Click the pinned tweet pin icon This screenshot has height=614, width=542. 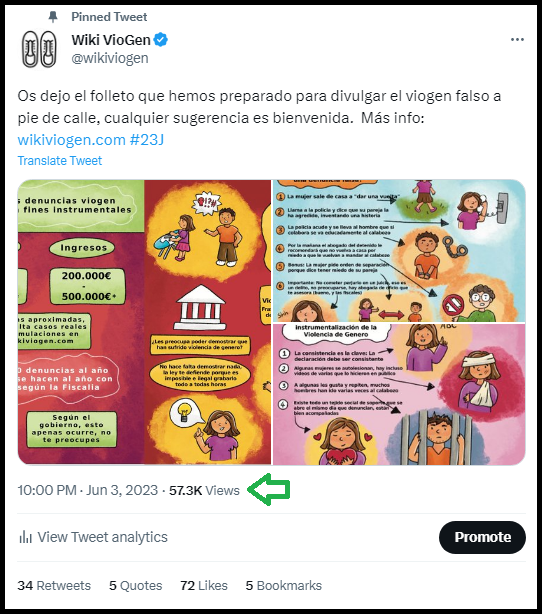pos(53,17)
